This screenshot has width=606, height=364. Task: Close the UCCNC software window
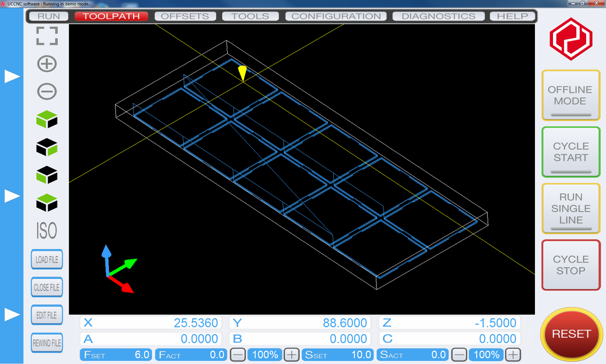click(597, 3)
